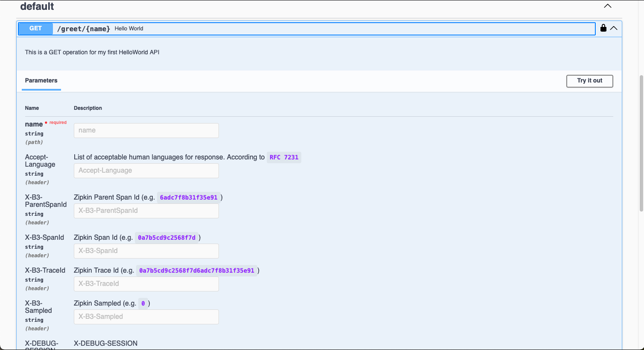Click the blue GET method badge
Screen dimensions: 644x350
pyautogui.click(x=35, y=29)
